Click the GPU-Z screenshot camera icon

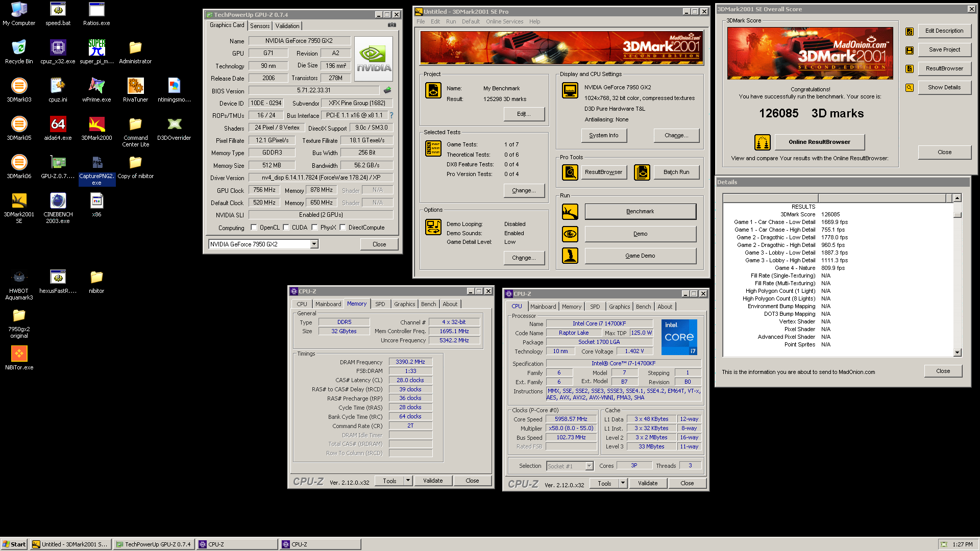(x=391, y=25)
